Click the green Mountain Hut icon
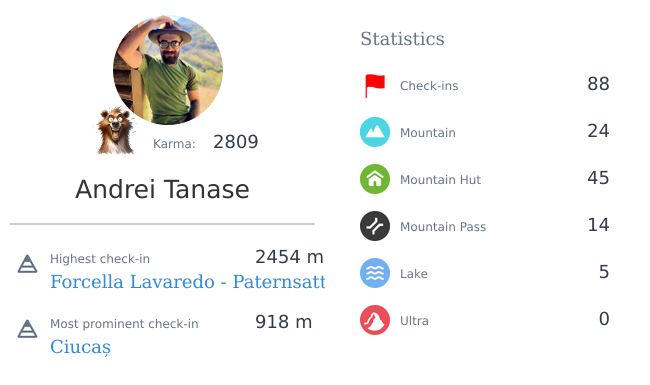Image resolution: width=650 pixels, height=385 pixels. point(375,179)
